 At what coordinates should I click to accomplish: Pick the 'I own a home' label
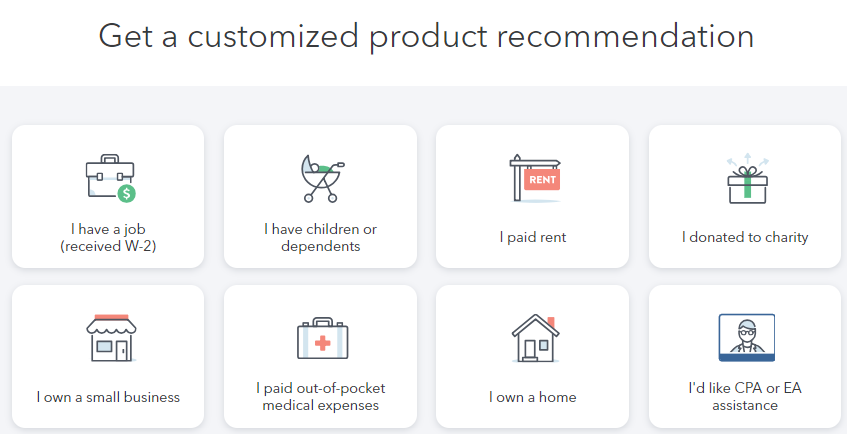[533, 397]
